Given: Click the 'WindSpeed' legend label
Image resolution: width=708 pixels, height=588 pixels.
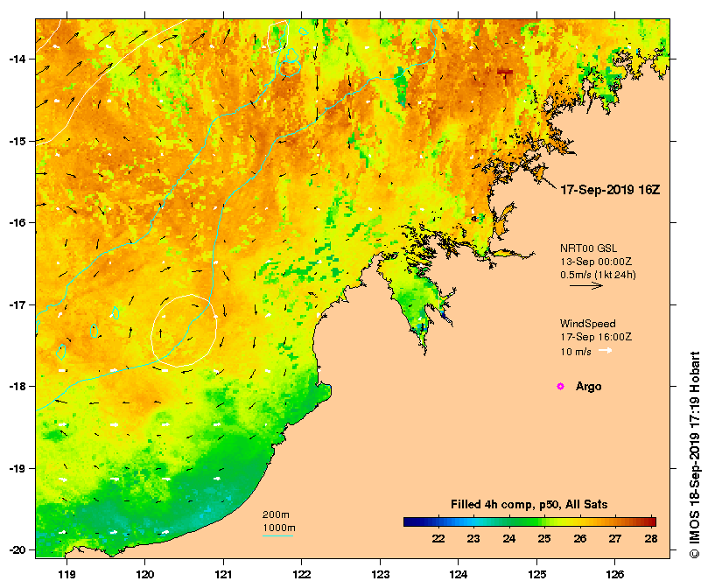Looking at the screenshot, I should coord(588,324).
